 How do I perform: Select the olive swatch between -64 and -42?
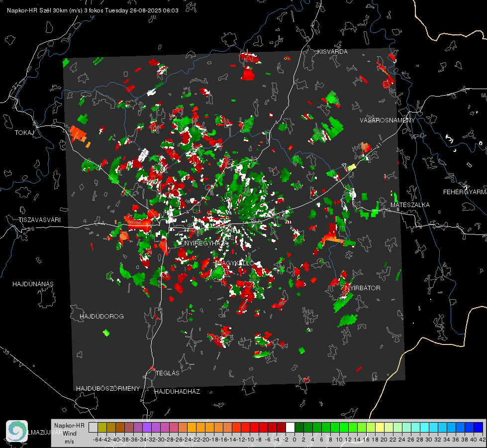coord(102,428)
